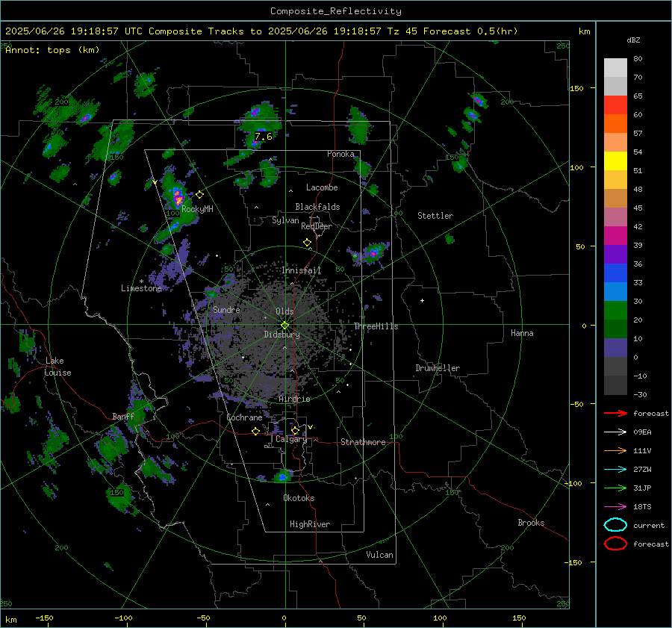Click the Lake Louise label
The height and width of the screenshot is (628, 672).
pyautogui.click(x=57, y=367)
